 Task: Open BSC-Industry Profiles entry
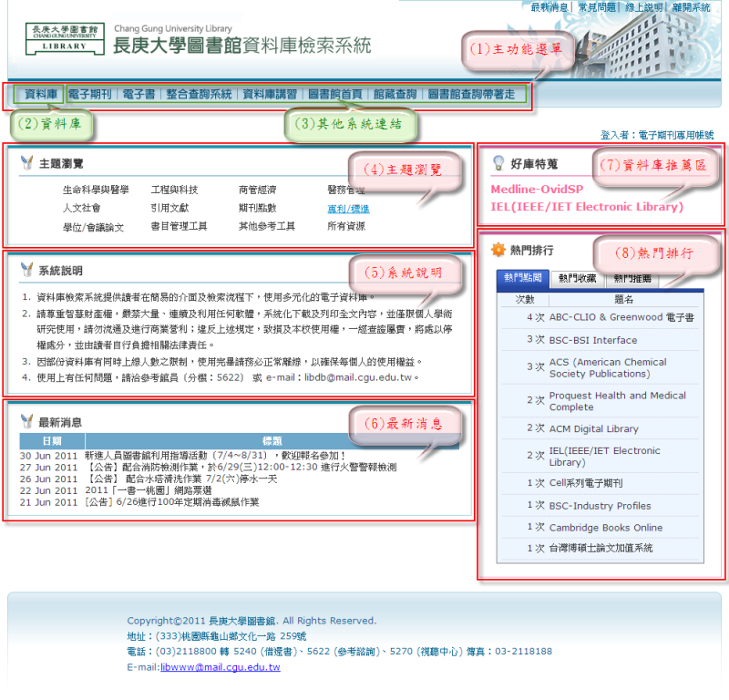click(x=601, y=506)
